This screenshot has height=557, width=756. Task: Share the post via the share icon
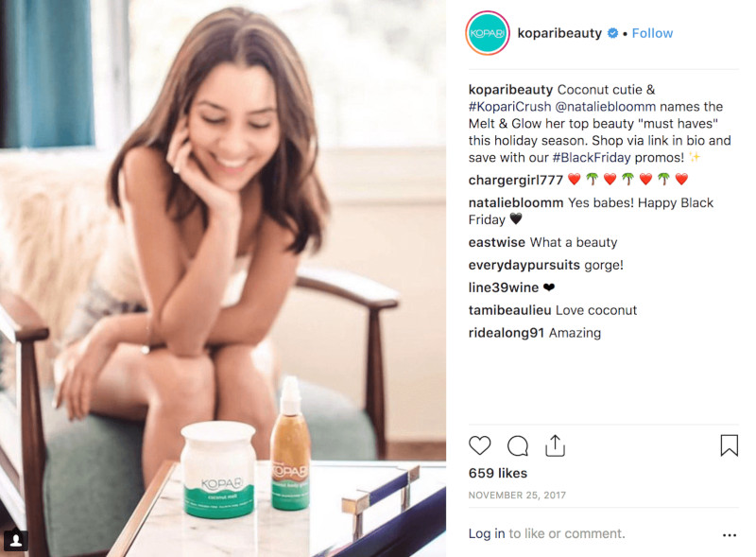(555, 445)
